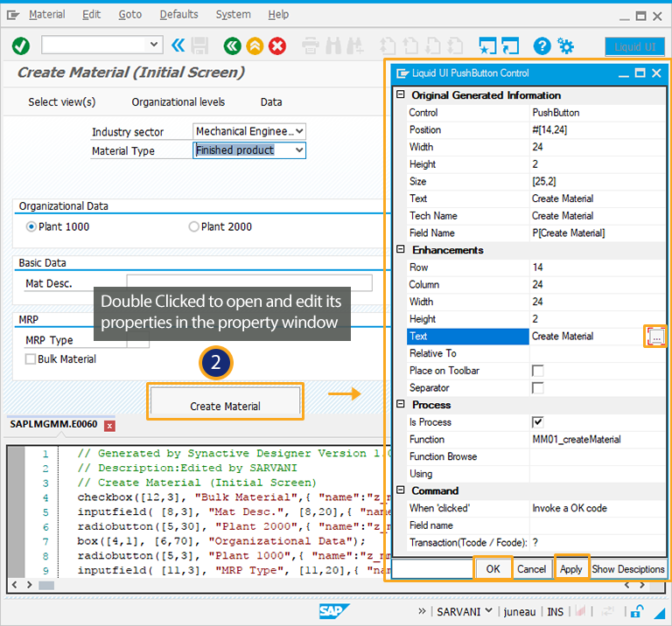Click OK in the PushButton Control dialog
The height and width of the screenshot is (626, 672).
[493, 568]
